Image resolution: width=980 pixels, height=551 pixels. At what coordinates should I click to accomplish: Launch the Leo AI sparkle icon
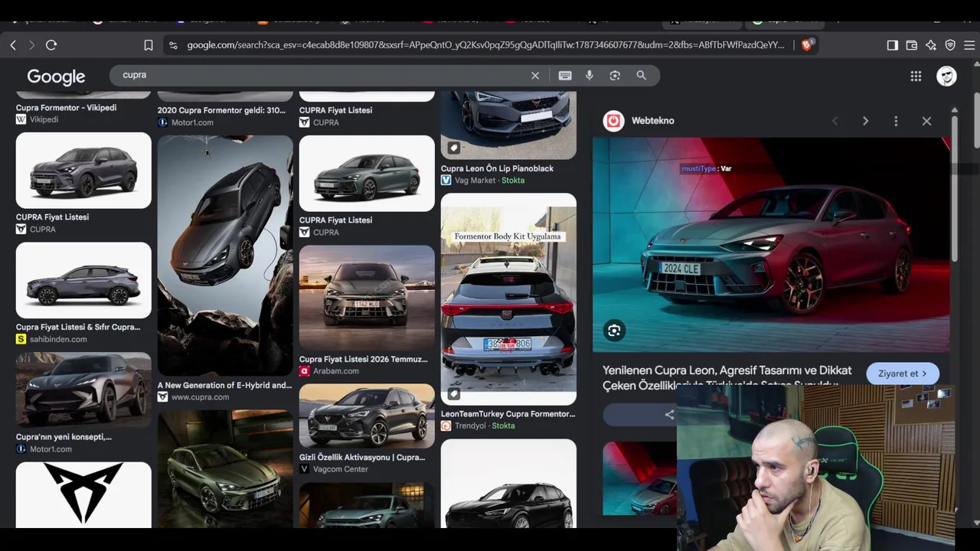click(931, 45)
